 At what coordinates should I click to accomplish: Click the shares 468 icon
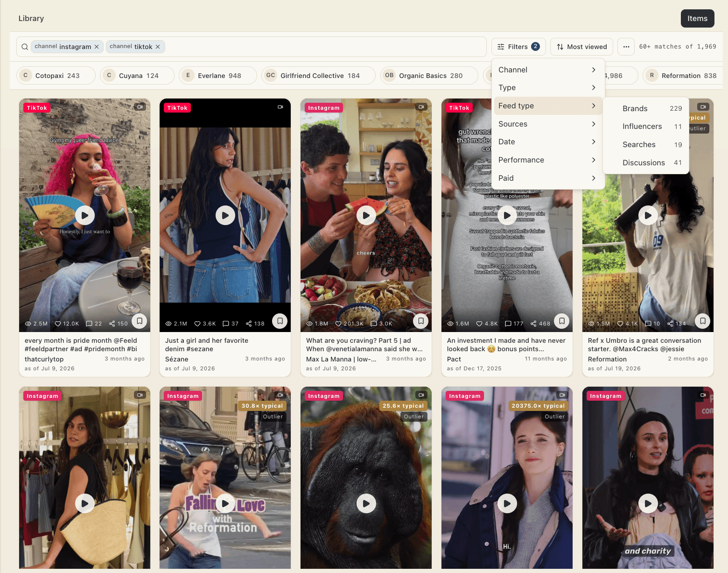[533, 324]
